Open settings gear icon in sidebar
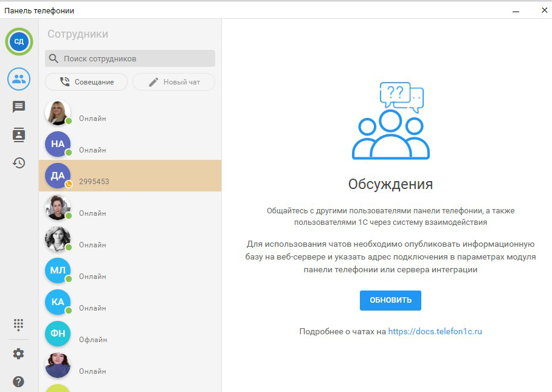552x392 pixels. tap(19, 354)
